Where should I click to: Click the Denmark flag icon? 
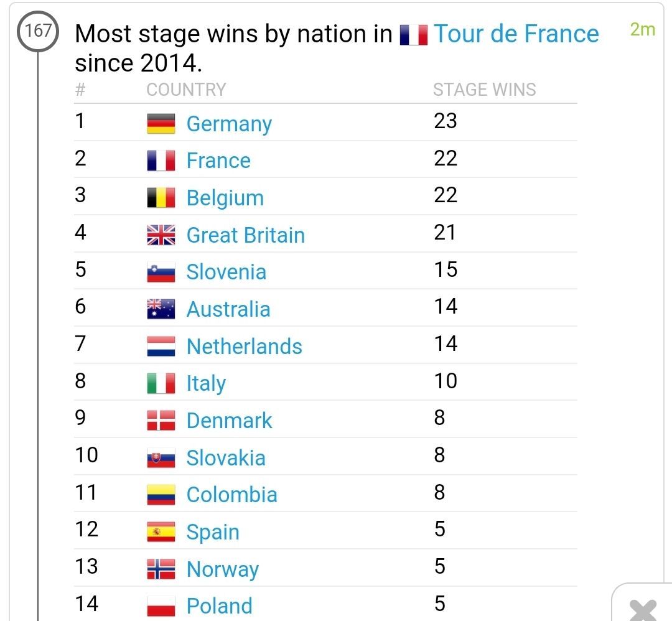point(161,421)
